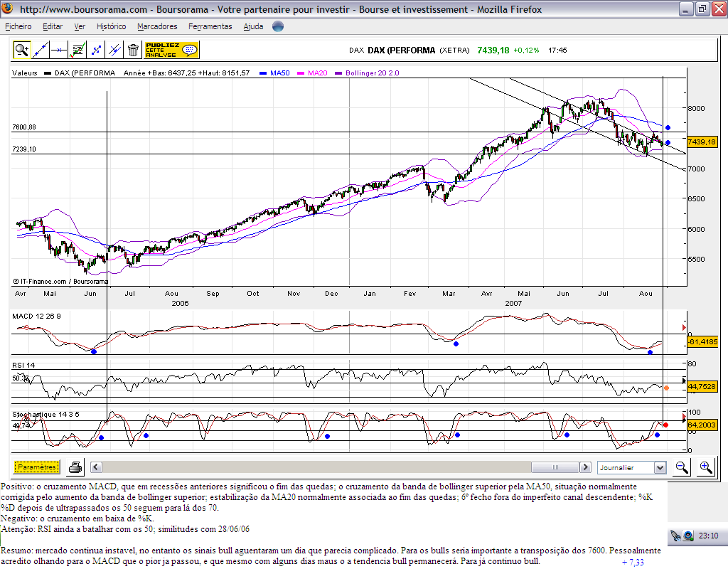The height and width of the screenshot is (569, 728).
Task: Click the 7600,88 horizontal level label
Action: click(24, 127)
